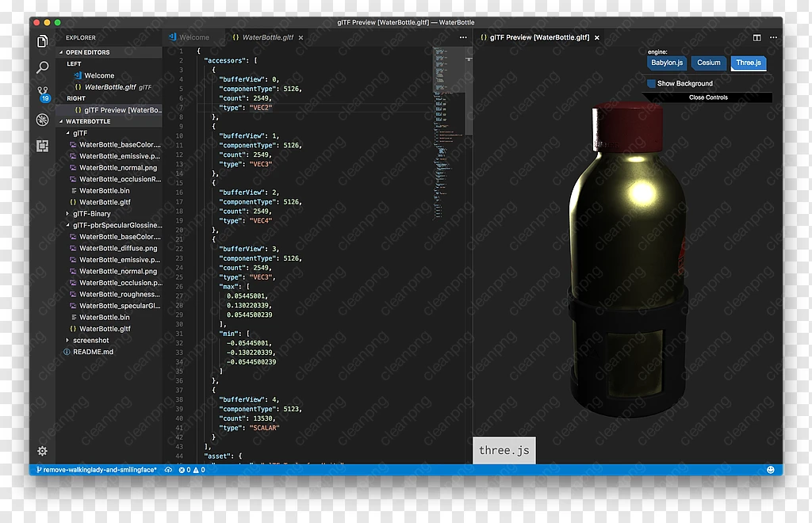This screenshot has height=523, width=812.
Task: Open more actions menu in code editor group
Action: pos(463,37)
